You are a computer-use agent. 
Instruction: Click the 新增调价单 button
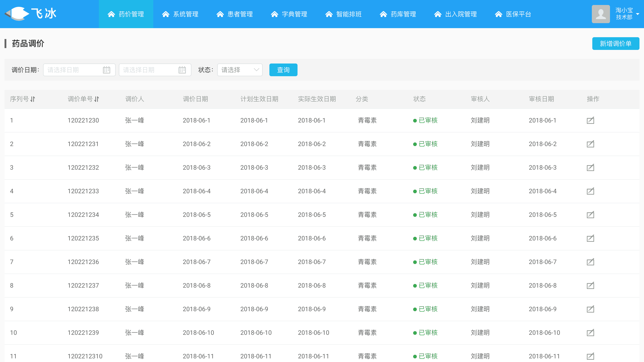[x=615, y=44]
